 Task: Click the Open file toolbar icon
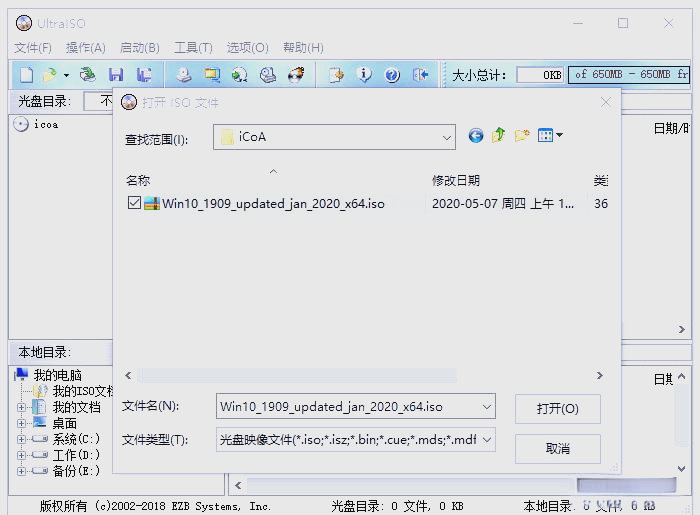point(50,75)
